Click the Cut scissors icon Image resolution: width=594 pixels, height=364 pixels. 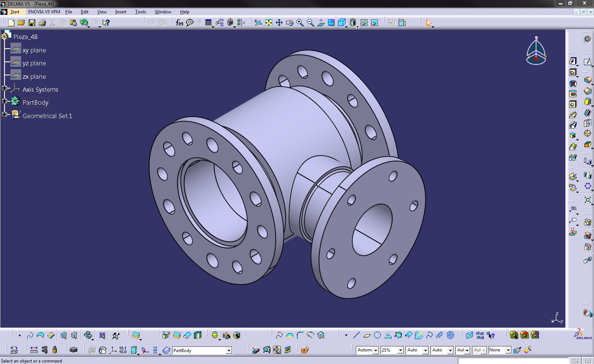pyautogui.click(x=53, y=23)
